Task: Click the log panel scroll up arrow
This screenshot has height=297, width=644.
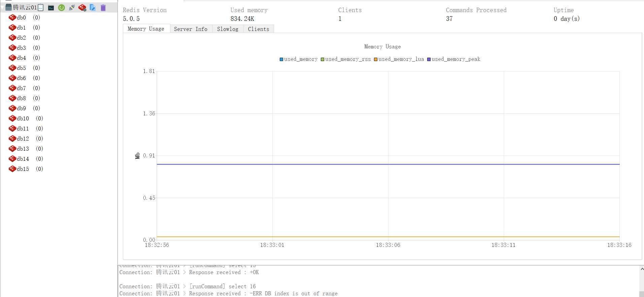Action: pos(642,269)
